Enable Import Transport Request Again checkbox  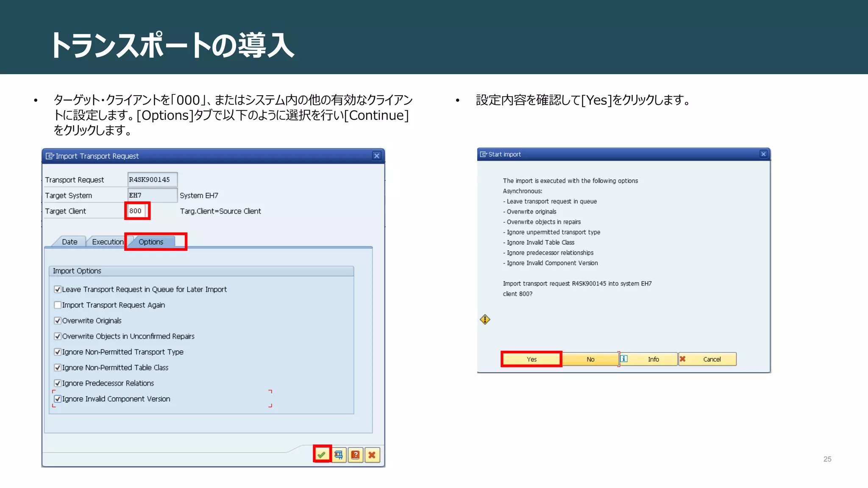tap(58, 305)
